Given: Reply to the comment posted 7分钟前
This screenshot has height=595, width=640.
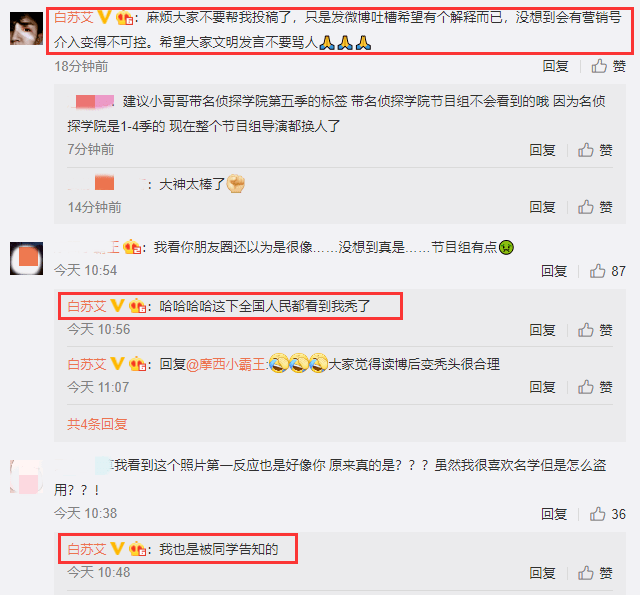Looking at the screenshot, I should (x=542, y=150).
